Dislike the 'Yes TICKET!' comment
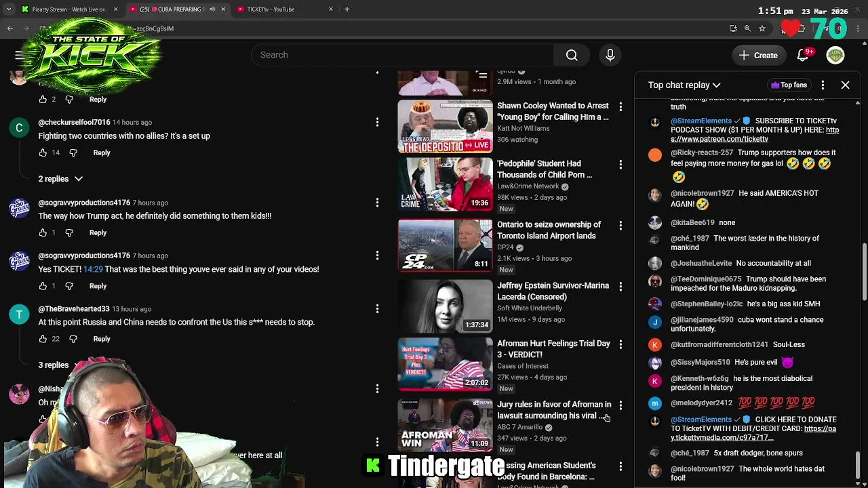The height and width of the screenshot is (488, 868). click(69, 286)
